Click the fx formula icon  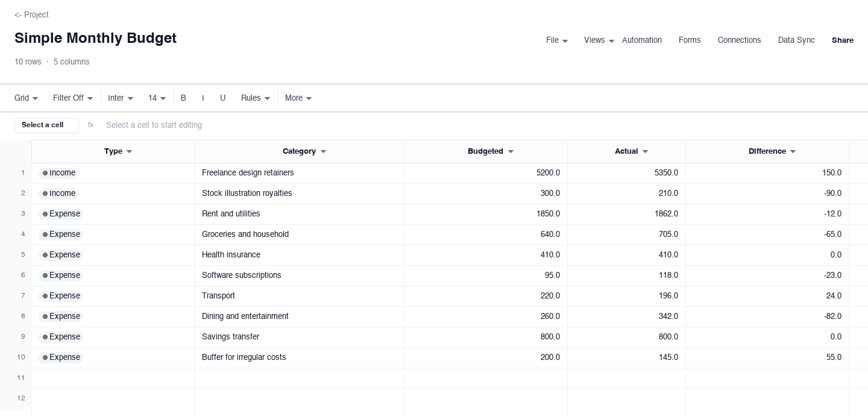click(x=90, y=125)
